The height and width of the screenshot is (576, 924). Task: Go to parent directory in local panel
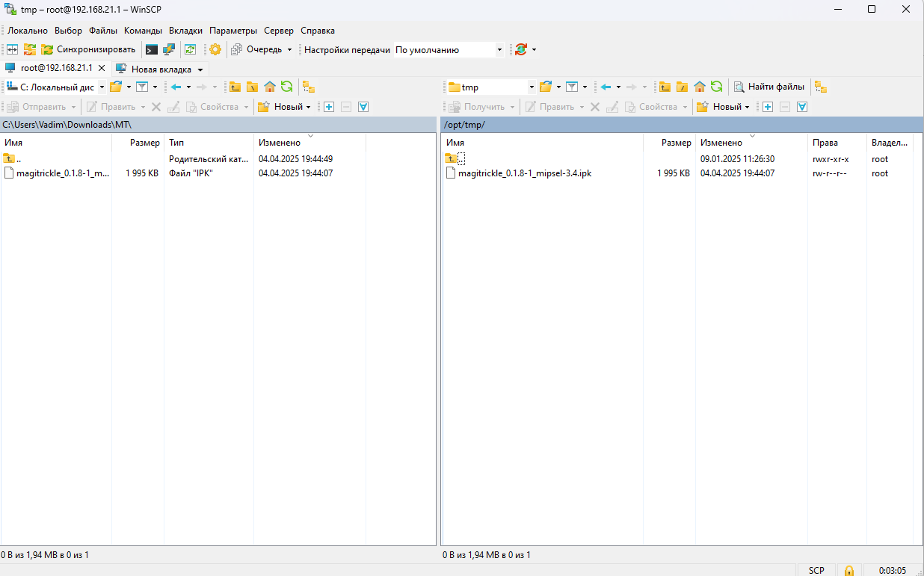(235, 87)
